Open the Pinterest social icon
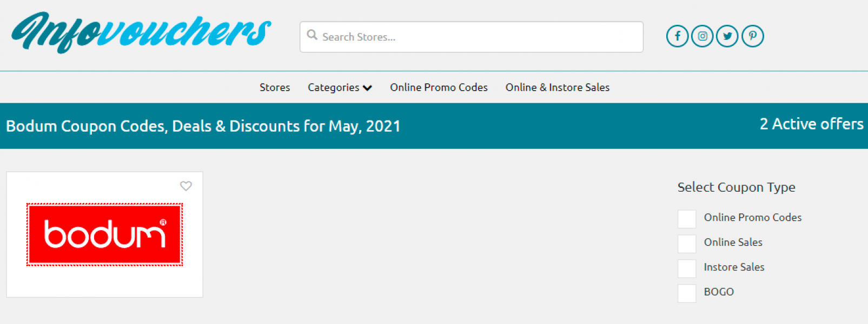The height and width of the screenshot is (324, 868). [x=753, y=36]
